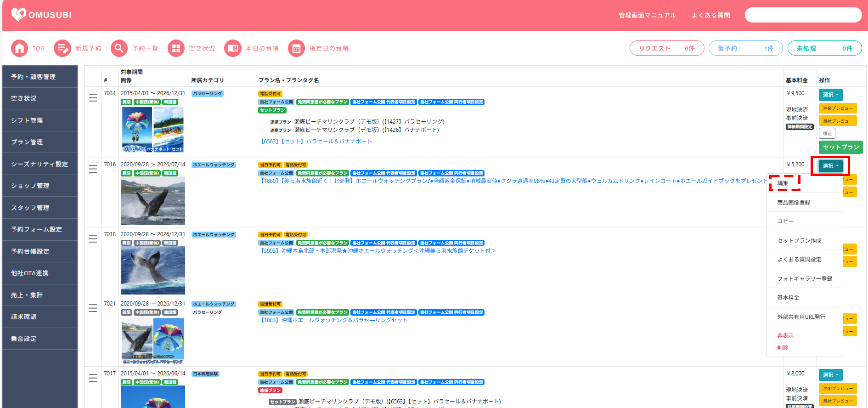Click the green セットプラン button
Image resolution: width=868 pixels, height=408 pixels.
pos(840,147)
